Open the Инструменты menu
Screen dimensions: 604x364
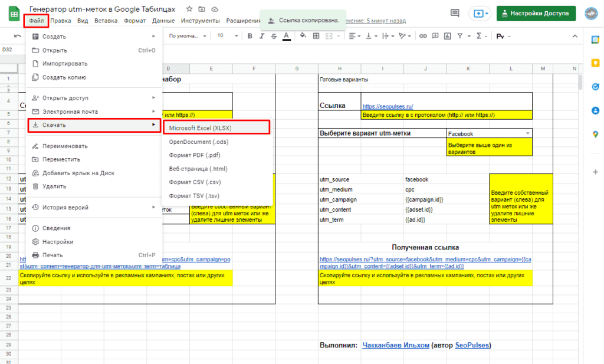201,21
